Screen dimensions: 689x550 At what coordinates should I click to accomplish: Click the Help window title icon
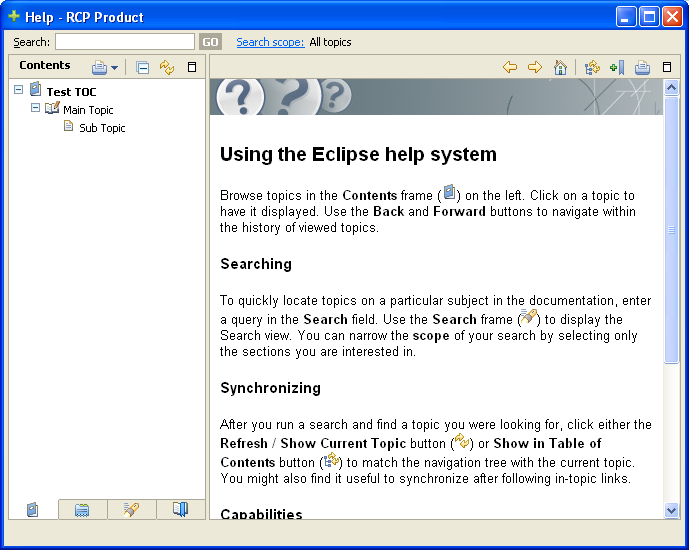(14, 16)
